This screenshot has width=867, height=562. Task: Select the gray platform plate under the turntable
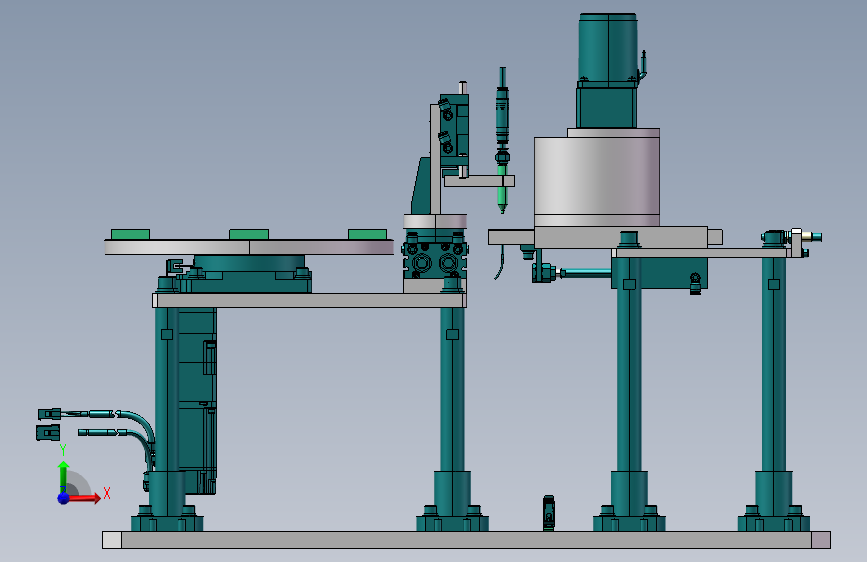point(310,300)
